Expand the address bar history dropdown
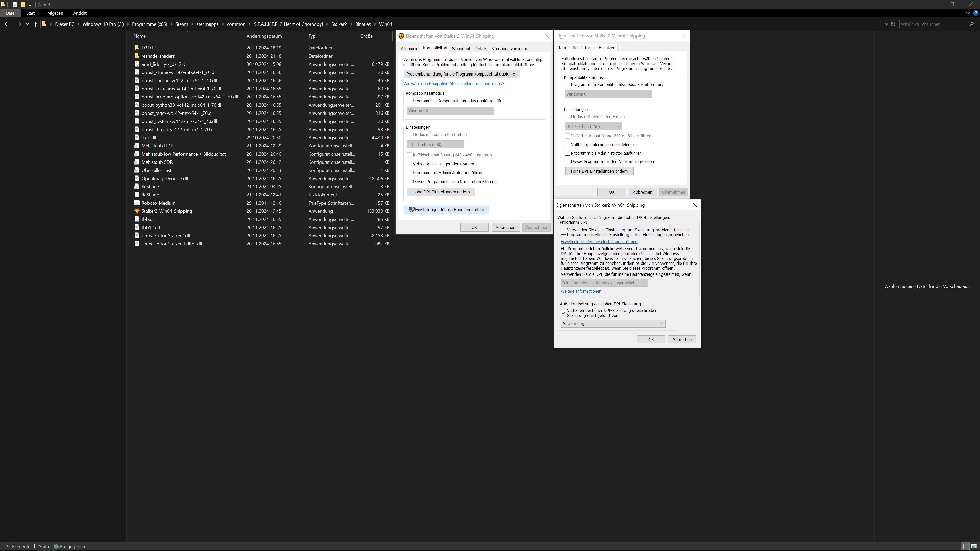This screenshot has width=980, height=551. tap(887, 24)
